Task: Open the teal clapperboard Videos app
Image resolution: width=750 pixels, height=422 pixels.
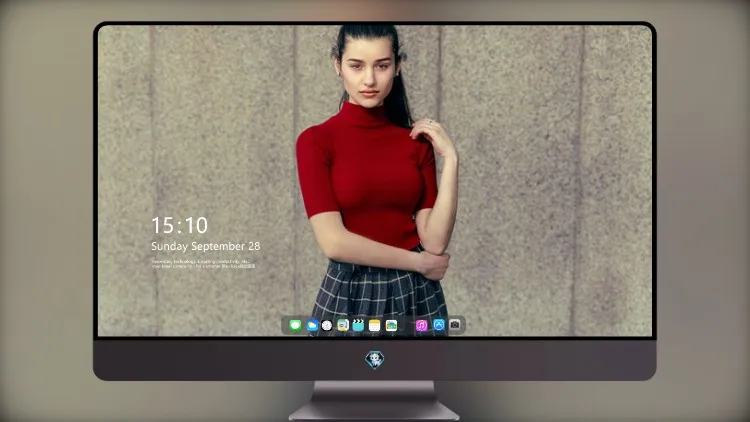Action: click(x=358, y=325)
